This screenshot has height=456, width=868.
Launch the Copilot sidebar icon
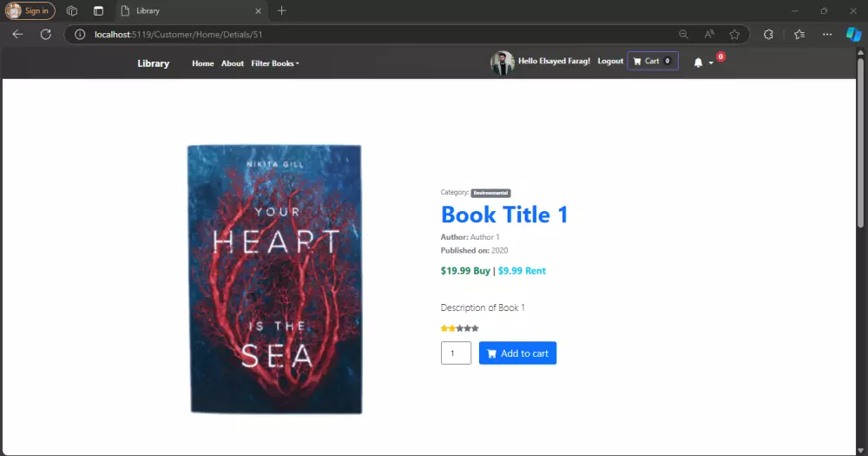853,35
